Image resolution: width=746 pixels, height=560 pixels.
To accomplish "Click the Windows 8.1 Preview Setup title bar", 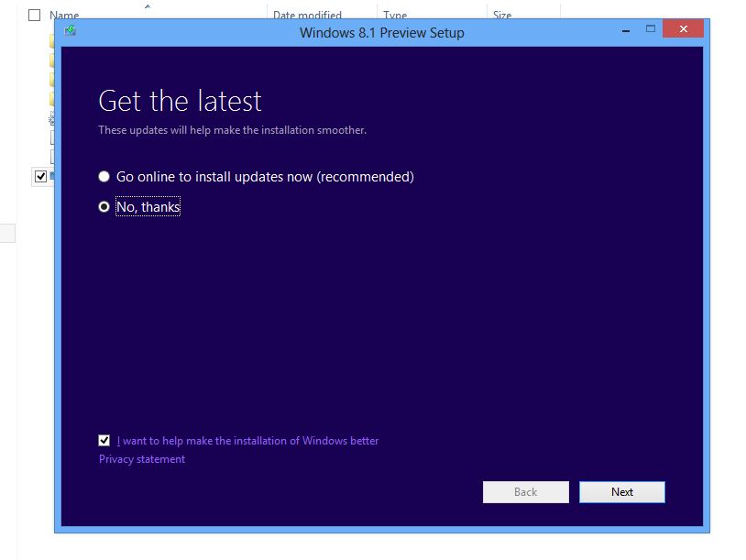I will tap(381, 33).
